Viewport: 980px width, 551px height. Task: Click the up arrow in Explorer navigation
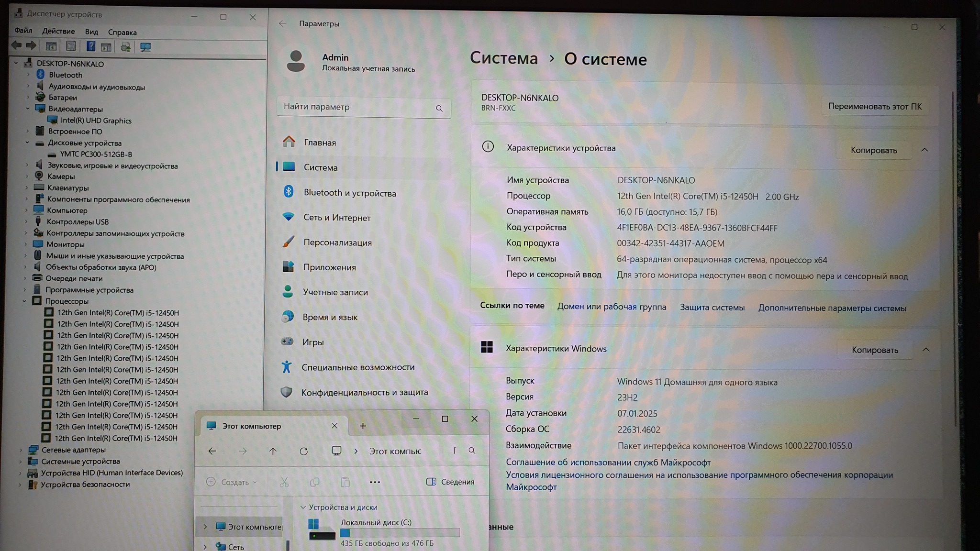pyautogui.click(x=273, y=451)
